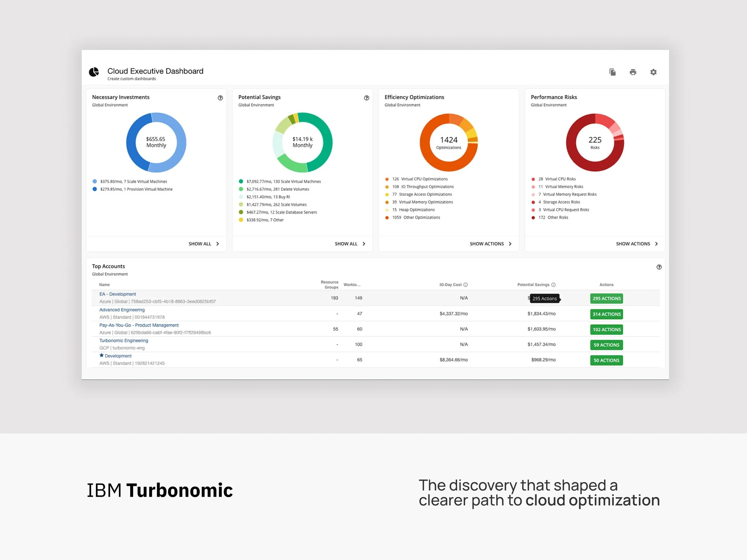The height and width of the screenshot is (560, 747).
Task: Click Efficiency Optimizations donut chart
Action: 448,142
